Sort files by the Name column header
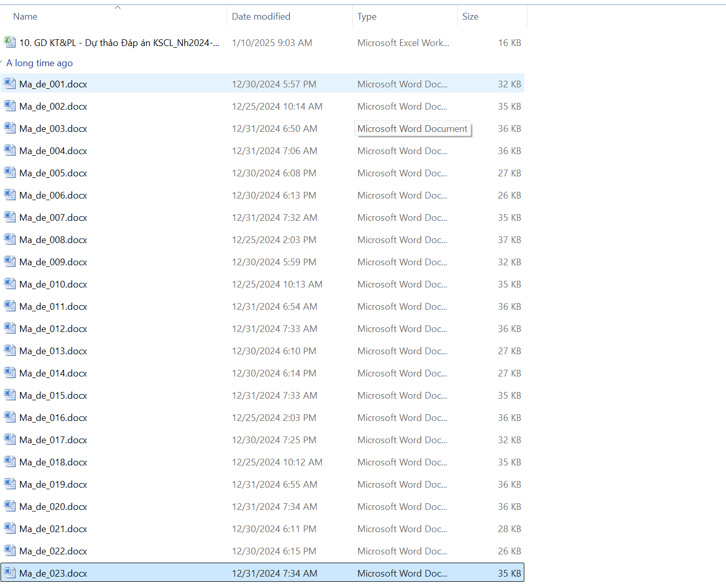726x588 pixels. [x=25, y=17]
